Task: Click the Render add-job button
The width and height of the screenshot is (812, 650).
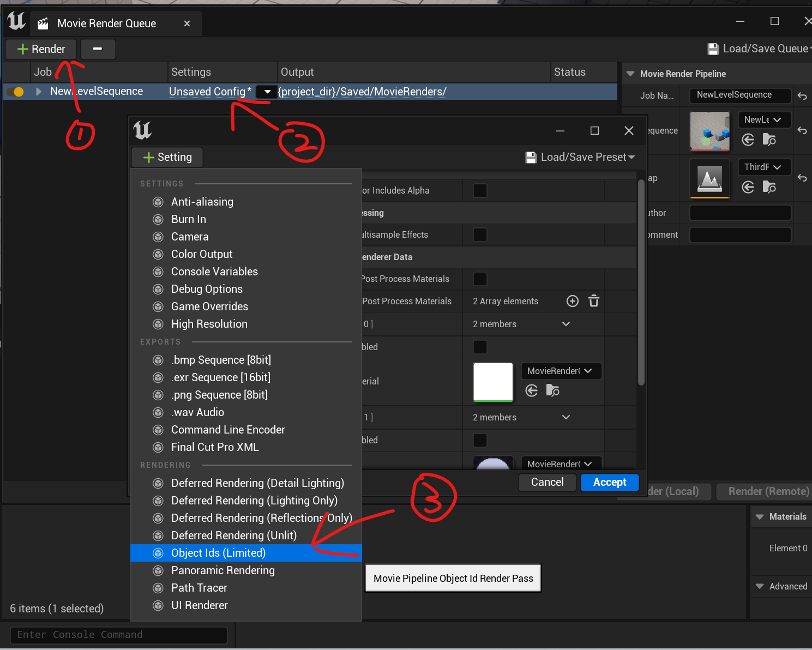Action: pyautogui.click(x=41, y=49)
